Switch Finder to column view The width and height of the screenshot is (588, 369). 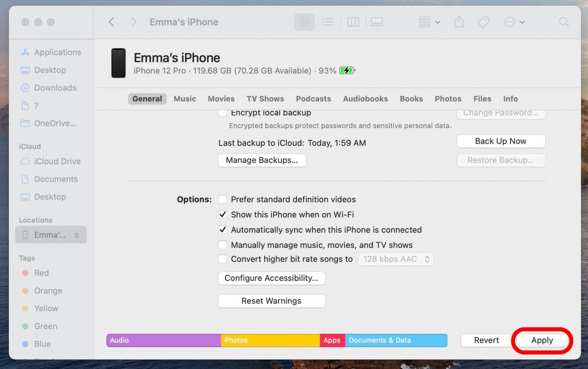point(353,22)
